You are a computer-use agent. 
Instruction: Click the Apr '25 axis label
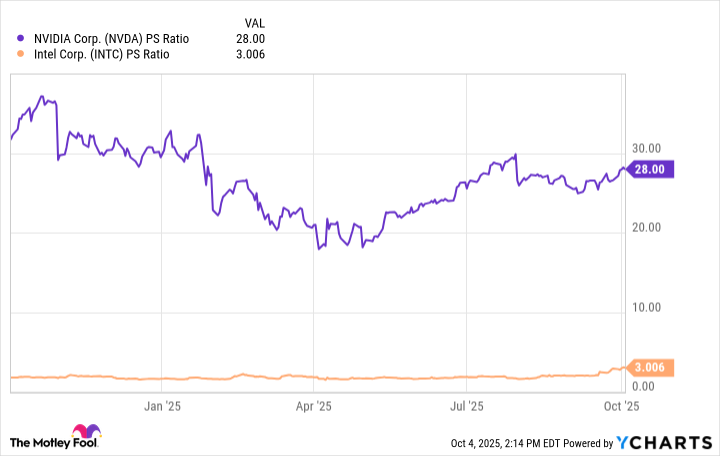(x=316, y=407)
